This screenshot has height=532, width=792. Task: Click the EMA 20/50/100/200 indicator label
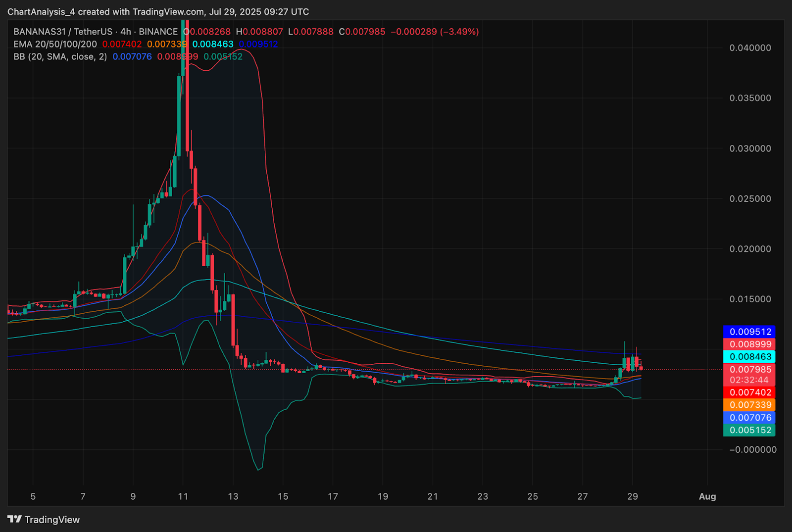pyautogui.click(x=55, y=44)
